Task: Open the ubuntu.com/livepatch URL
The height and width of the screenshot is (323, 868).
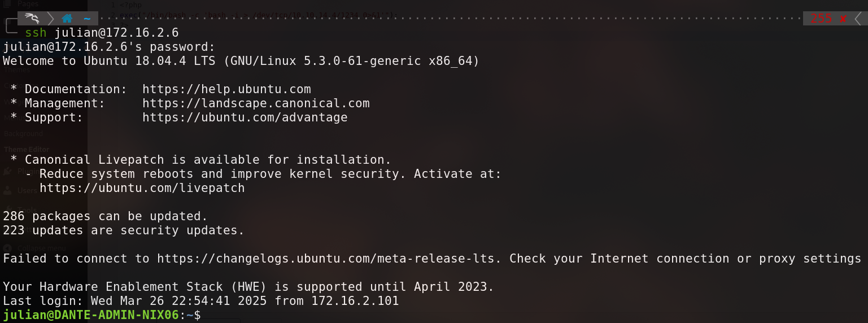Action: click(x=142, y=188)
